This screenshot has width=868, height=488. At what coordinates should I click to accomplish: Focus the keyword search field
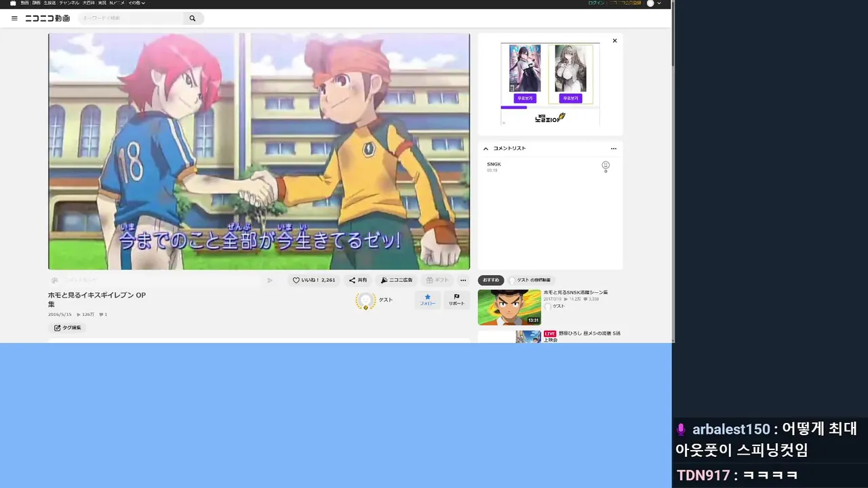pyautogui.click(x=131, y=18)
